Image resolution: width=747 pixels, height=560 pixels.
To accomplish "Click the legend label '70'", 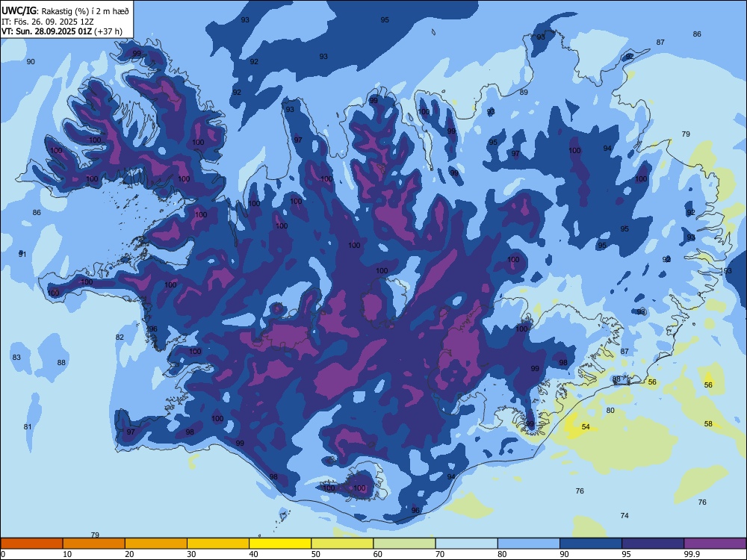I will pos(440,554).
